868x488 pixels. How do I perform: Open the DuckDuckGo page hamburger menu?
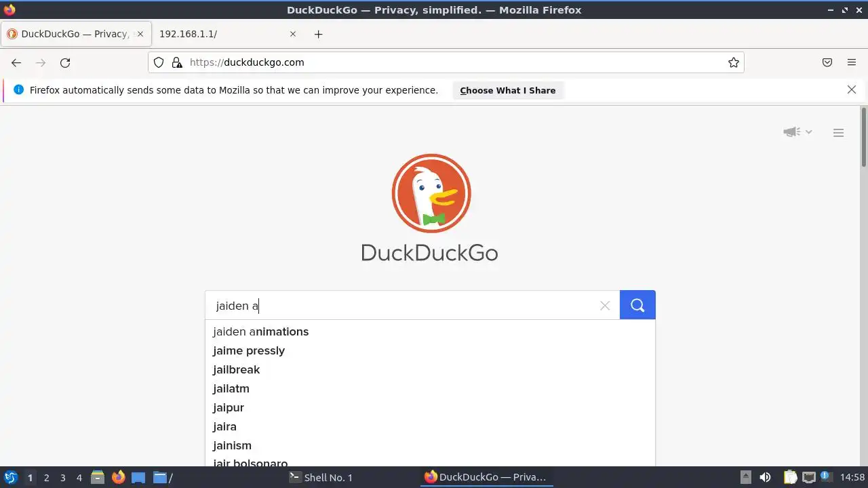point(838,133)
